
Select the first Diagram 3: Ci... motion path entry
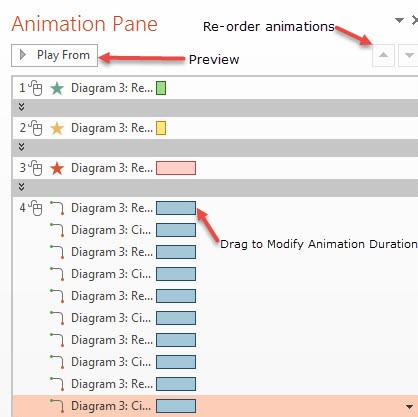coord(215,230)
